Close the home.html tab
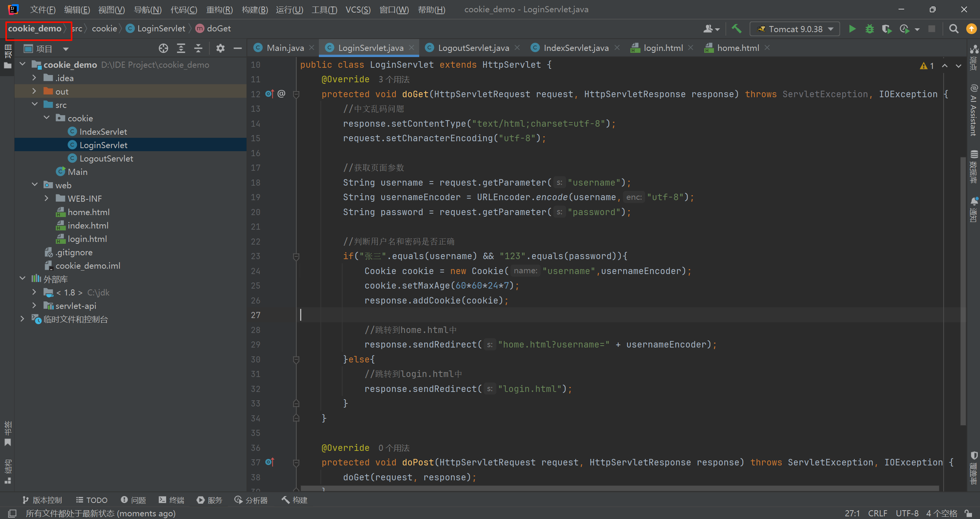The height and width of the screenshot is (519, 980). [x=767, y=47]
